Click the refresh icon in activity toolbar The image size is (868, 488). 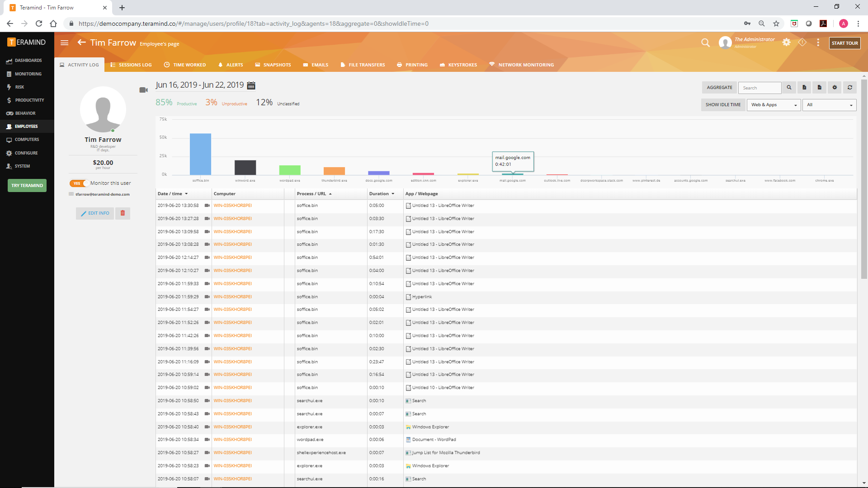(x=849, y=88)
